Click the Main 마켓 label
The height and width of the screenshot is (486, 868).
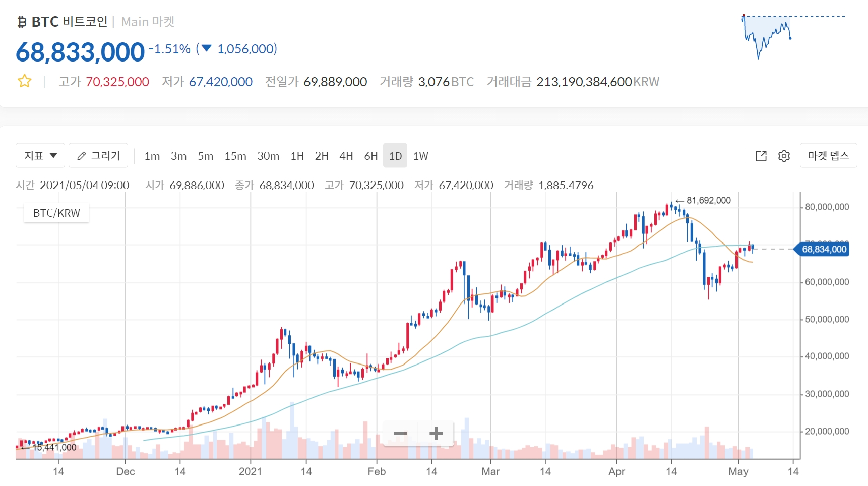[x=148, y=22]
